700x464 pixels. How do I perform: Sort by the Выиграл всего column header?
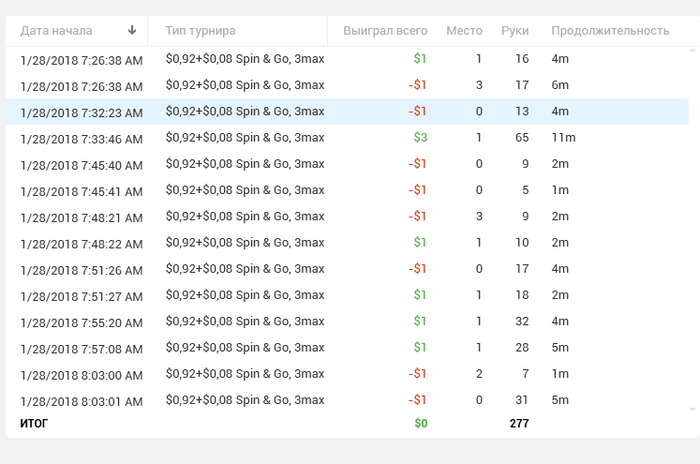tap(385, 31)
